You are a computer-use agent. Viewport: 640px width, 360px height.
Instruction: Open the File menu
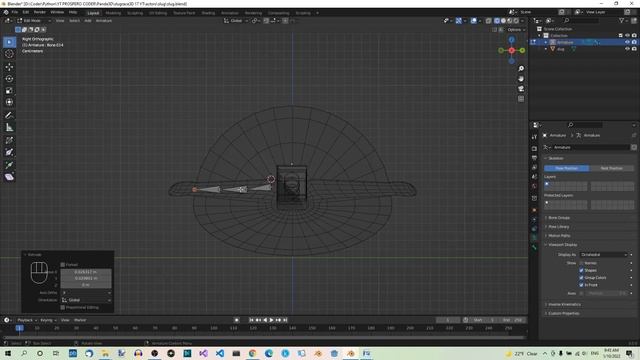(15, 12)
